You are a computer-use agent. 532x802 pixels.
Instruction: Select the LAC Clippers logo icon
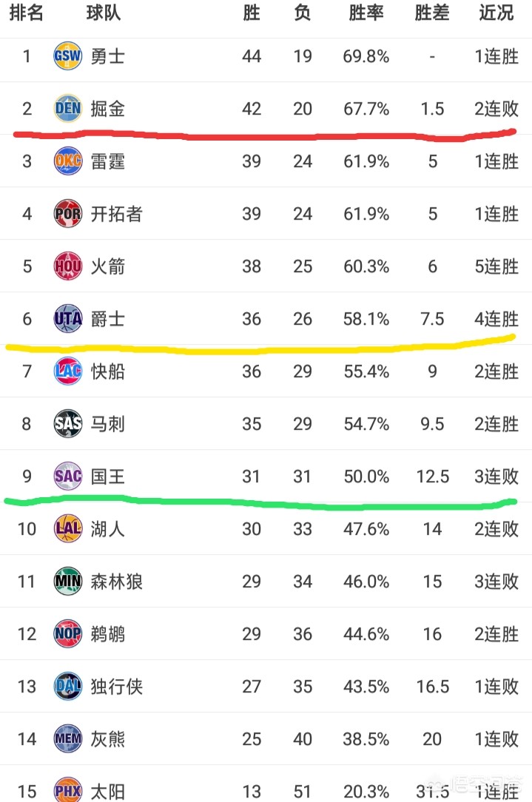pyautogui.click(x=68, y=371)
